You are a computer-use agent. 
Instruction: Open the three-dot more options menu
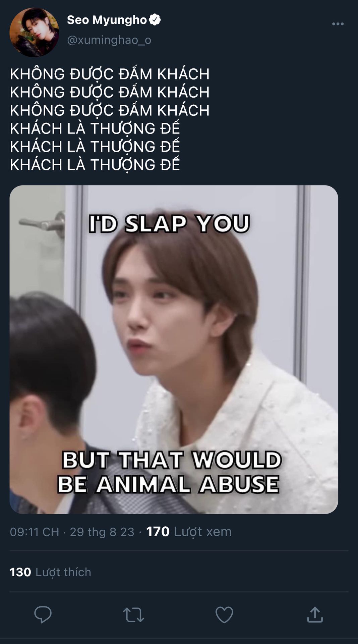coord(338,24)
